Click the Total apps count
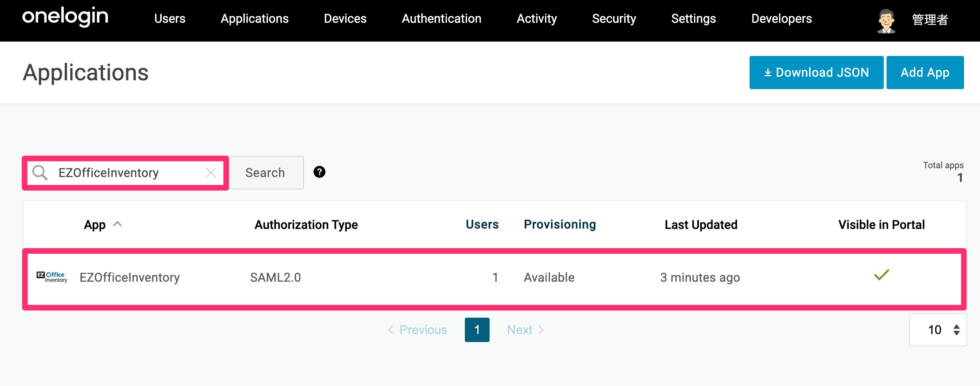The width and height of the screenshot is (980, 386). coord(960,178)
